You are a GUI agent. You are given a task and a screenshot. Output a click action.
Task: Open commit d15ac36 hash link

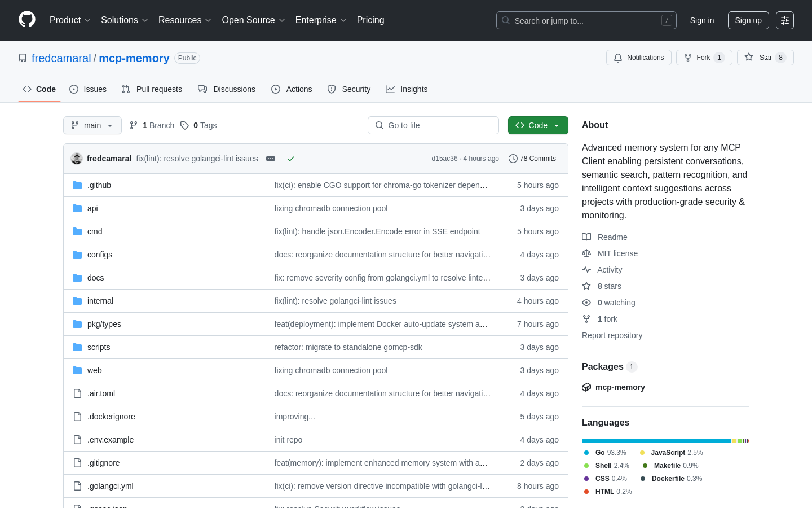pyautogui.click(x=444, y=159)
